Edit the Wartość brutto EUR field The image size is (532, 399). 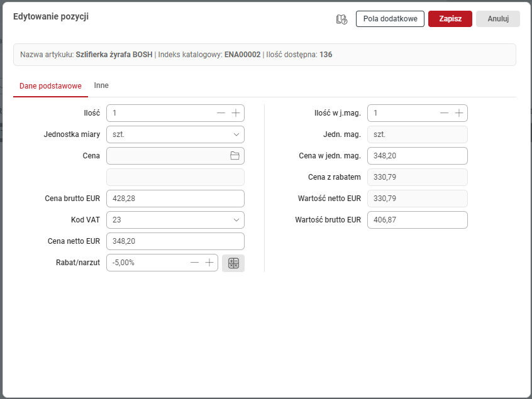(x=418, y=220)
